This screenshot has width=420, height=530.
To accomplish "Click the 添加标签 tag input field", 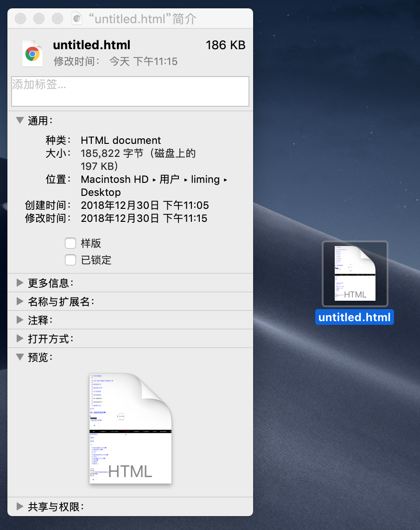I will click(130, 91).
